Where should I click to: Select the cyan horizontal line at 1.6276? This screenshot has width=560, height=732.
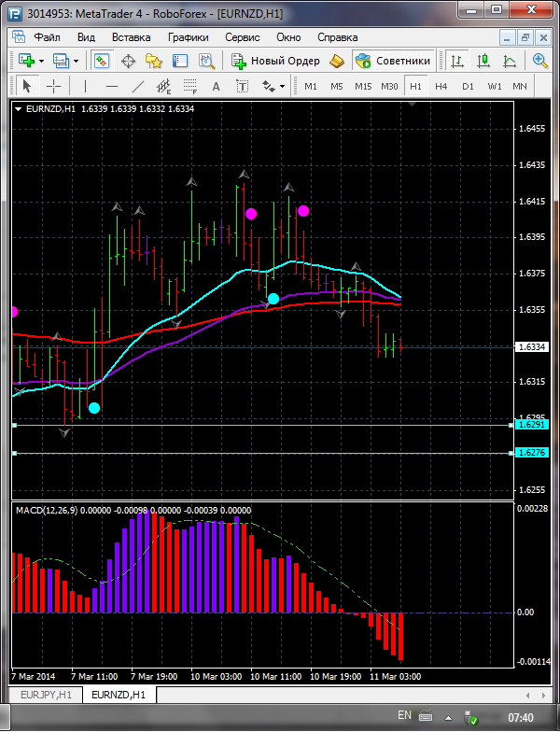tap(263, 454)
